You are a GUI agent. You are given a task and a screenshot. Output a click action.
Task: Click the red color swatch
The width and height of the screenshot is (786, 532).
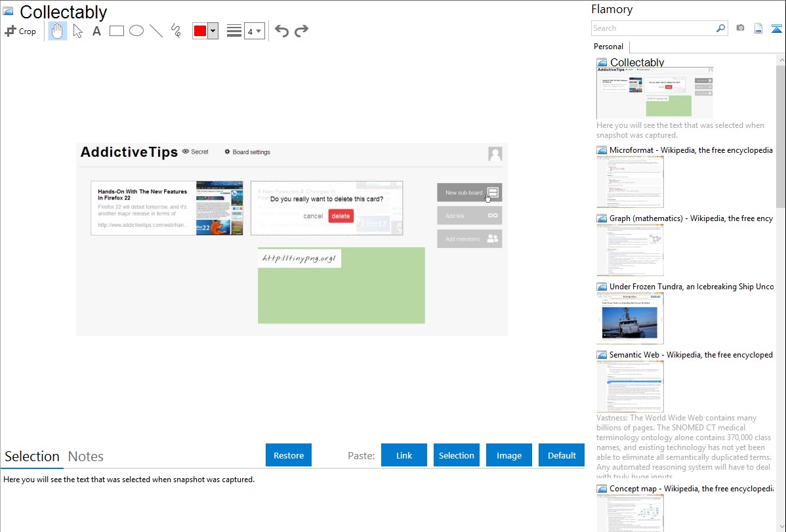click(x=200, y=31)
